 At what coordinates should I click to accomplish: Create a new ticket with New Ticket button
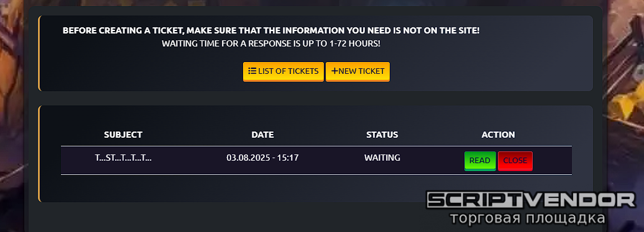pos(357,72)
